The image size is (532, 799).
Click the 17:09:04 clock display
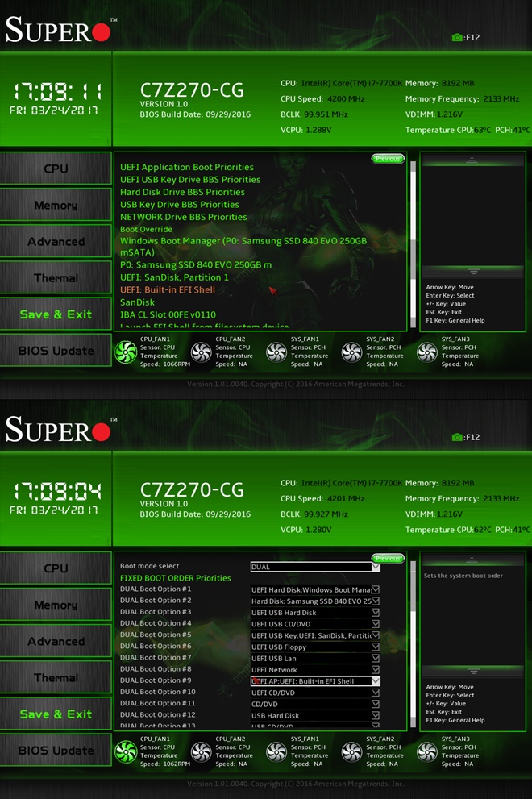[x=56, y=491]
